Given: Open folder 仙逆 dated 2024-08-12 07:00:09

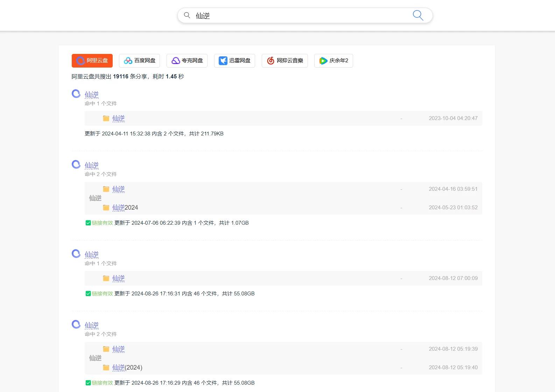Looking at the screenshot, I should tap(118, 278).
